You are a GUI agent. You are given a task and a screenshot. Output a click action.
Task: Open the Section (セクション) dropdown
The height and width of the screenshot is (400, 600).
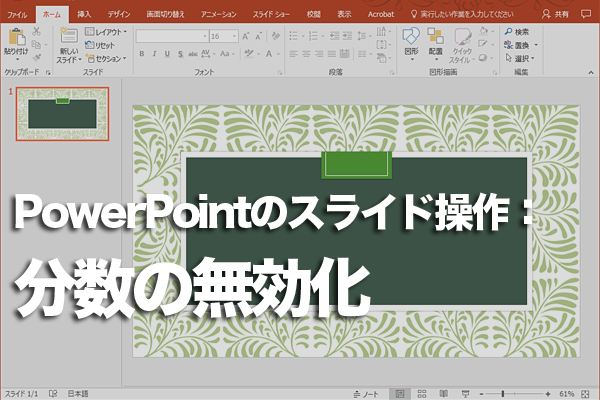point(106,59)
